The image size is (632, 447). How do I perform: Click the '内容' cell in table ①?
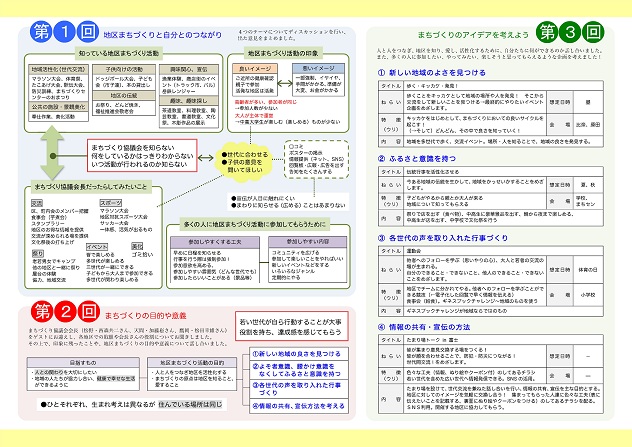pyautogui.click(x=391, y=141)
